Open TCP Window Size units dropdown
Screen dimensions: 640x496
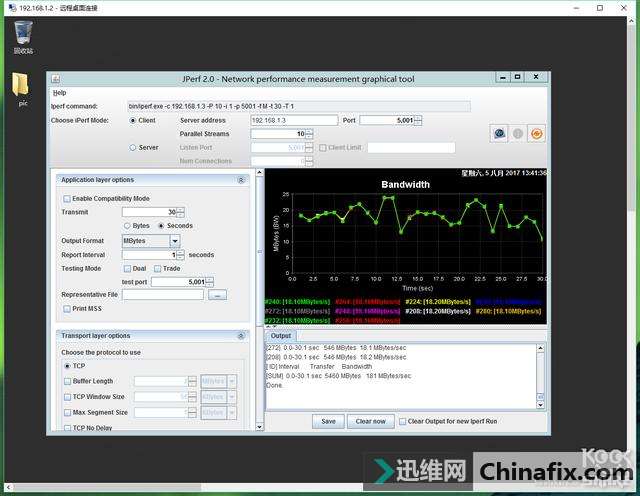(x=232, y=397)
